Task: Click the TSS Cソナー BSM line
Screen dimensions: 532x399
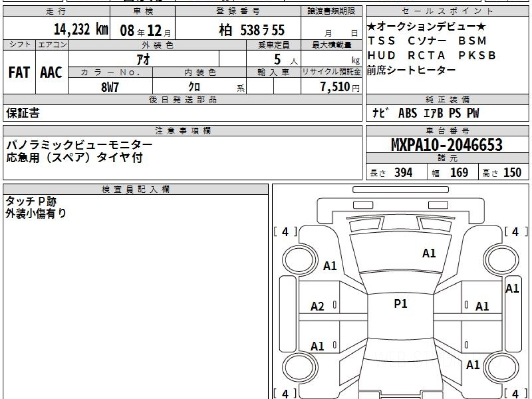Action: 427,41
